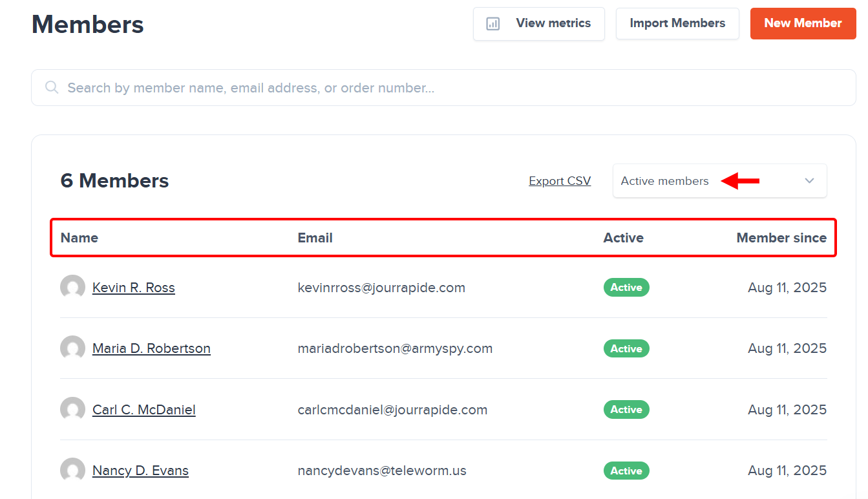Click Active badge in Kevin R. Ross row
The height and width of the screenshot is (499, 868).
tap(626, 288)
